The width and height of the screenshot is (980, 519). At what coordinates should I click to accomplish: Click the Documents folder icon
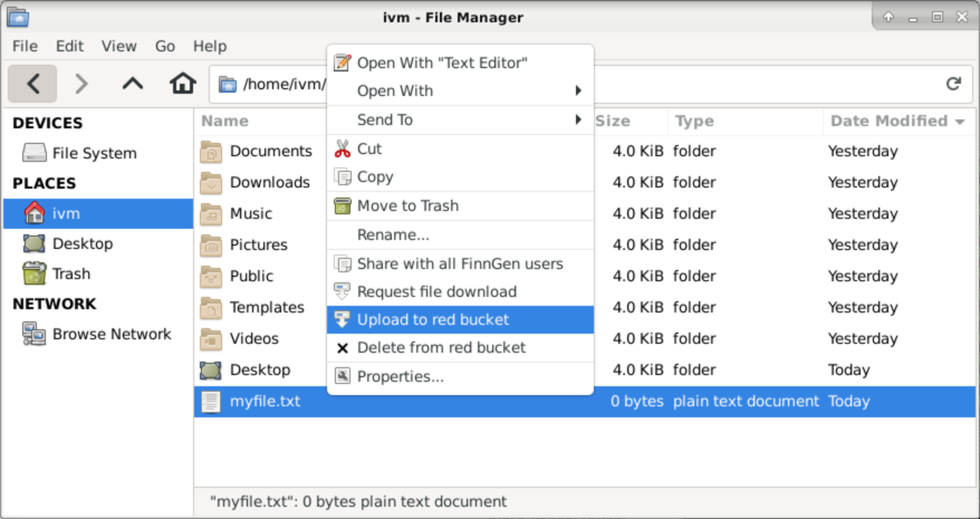coord(211,152)
